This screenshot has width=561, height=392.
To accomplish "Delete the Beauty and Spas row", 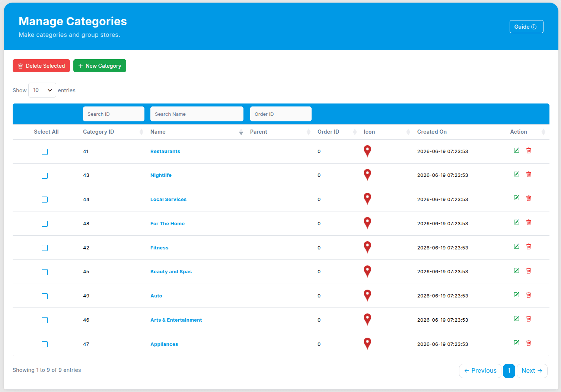I will [529, 271].
